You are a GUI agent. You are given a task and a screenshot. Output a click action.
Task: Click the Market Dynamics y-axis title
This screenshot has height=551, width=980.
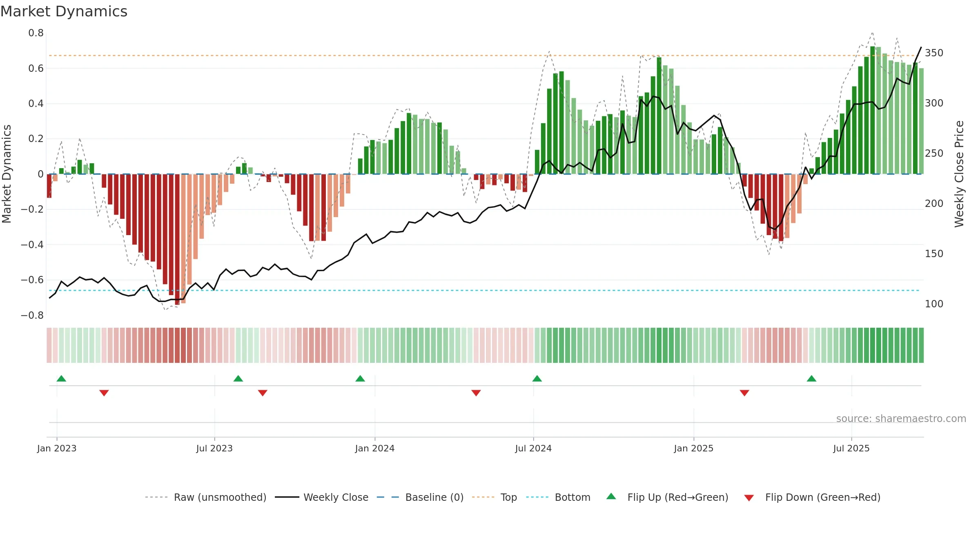(x=7, y=174)
